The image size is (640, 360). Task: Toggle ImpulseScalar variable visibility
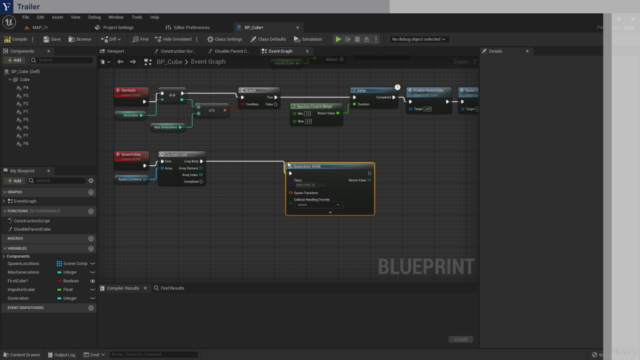(92, 289)
